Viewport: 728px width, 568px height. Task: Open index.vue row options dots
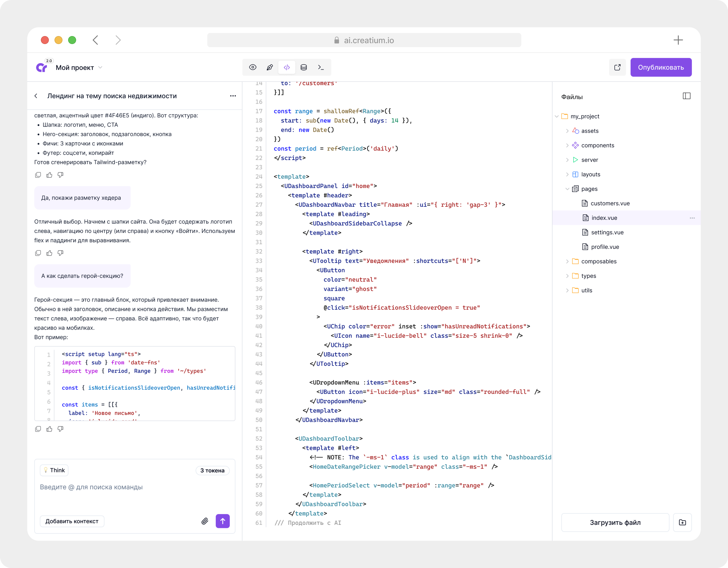pos(692,218)
